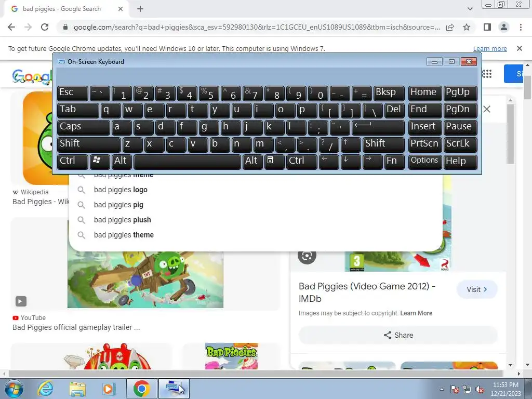Screen dimensions: 532x399
Task: Click the space bar key
Action: [x=187, y=162]
